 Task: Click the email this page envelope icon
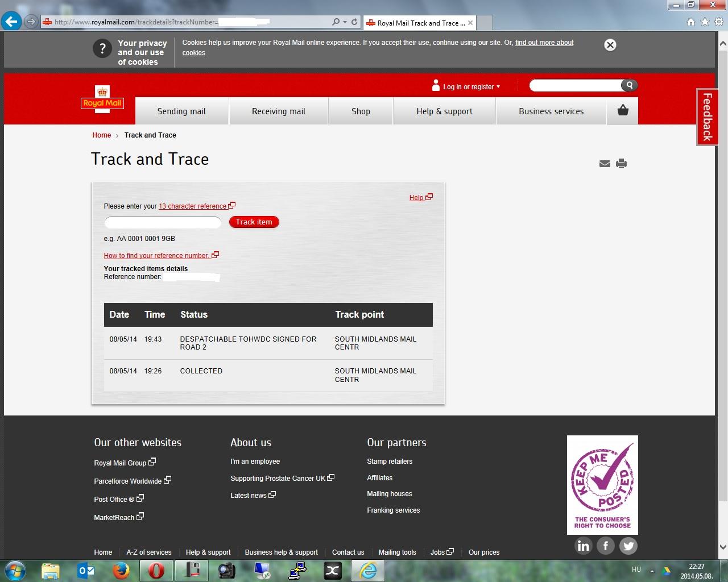point(605,164)
